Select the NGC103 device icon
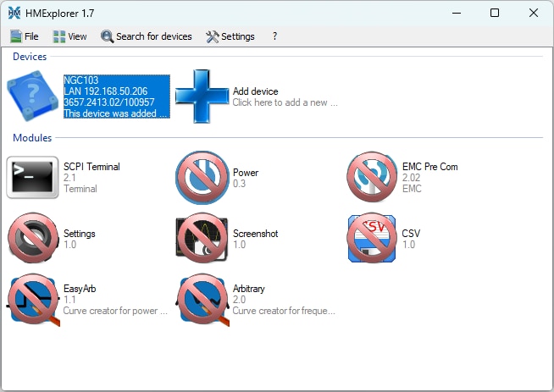The image size is (554, 392). coord(32,96)
